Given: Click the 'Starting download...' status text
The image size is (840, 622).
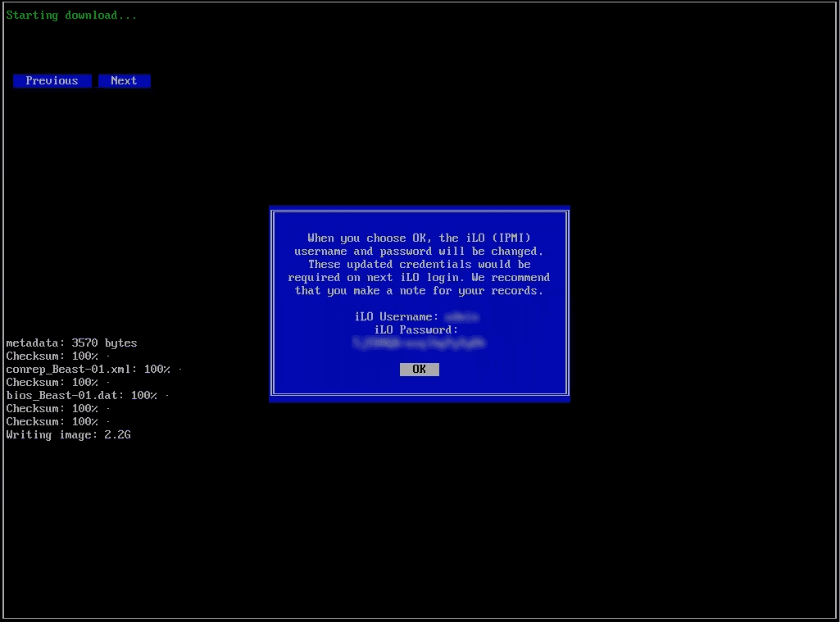Looking at the screenshot, I should pos(71,16).
